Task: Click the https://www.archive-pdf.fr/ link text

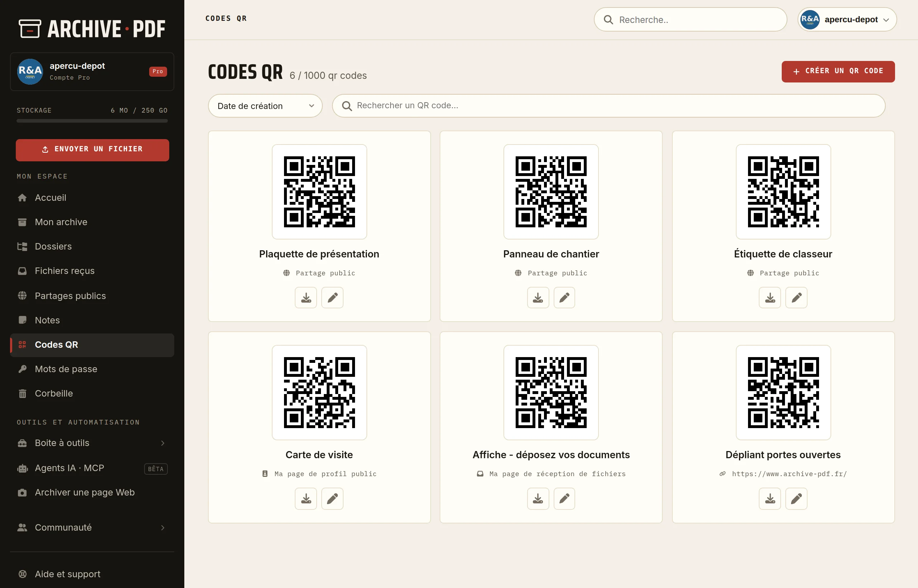Action: [x=789, y=474]
